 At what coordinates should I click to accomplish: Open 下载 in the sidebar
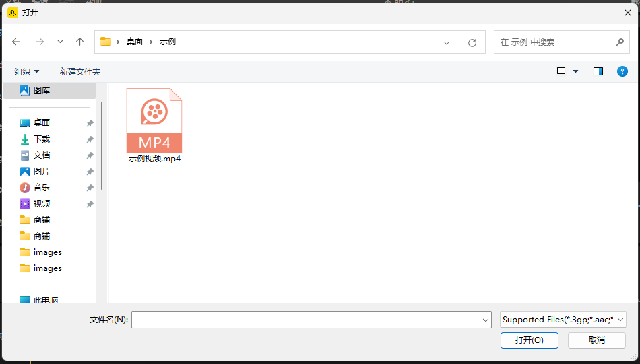42,139
